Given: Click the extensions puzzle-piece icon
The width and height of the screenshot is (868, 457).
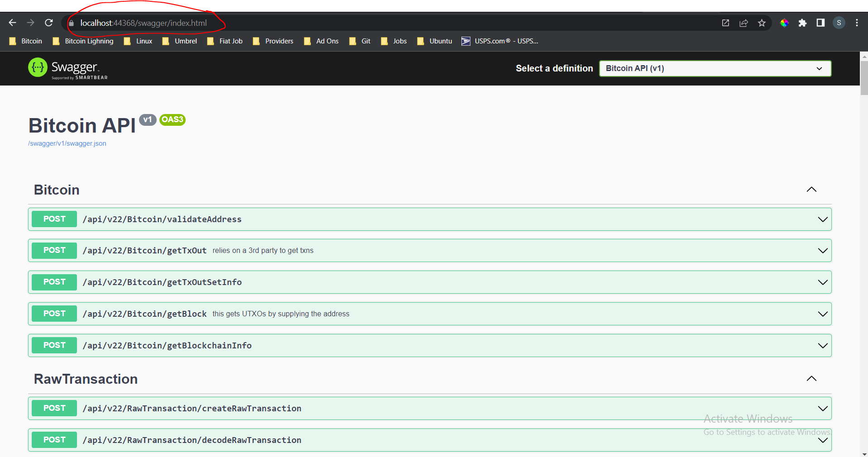Looking at the screenshot, I should pyautogui.click(x=803, y=23).
